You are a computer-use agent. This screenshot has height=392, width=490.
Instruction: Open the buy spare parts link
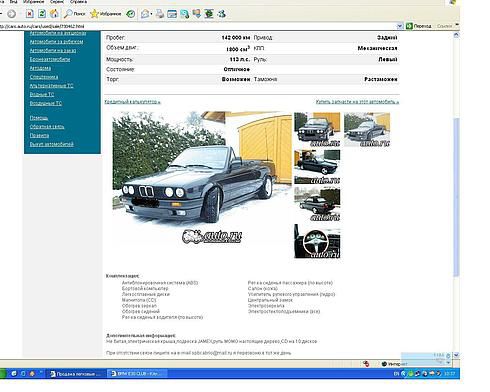tap(357, 102)
